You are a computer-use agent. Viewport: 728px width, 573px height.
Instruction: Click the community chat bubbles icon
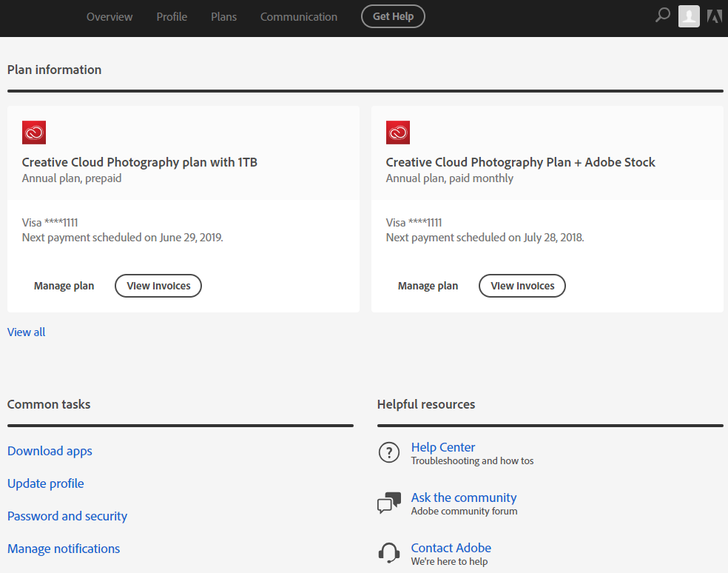[389, 503]
